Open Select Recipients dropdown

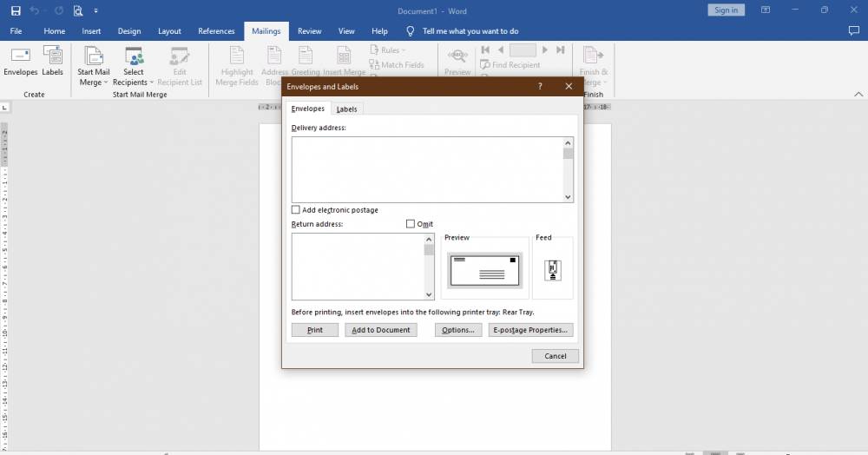point(134,66)
